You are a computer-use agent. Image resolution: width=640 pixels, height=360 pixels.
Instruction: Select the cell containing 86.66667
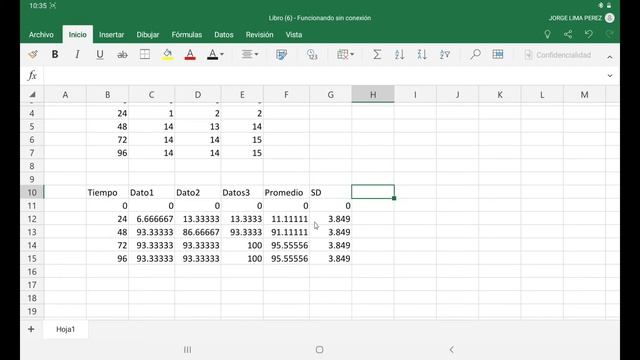coord(198,232)
